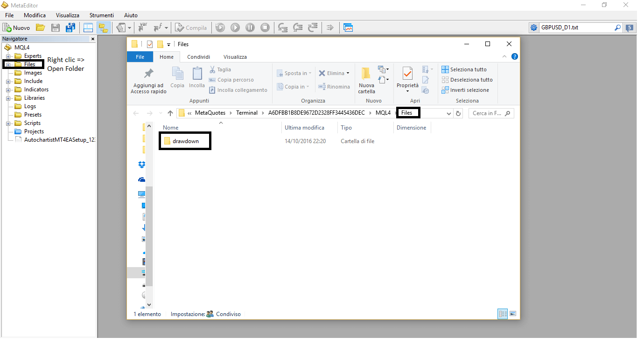Viewport: 644px width, 344px height.
Task: Open a file via MetaEditor toolbar folder icon
Action: [40, 28]
